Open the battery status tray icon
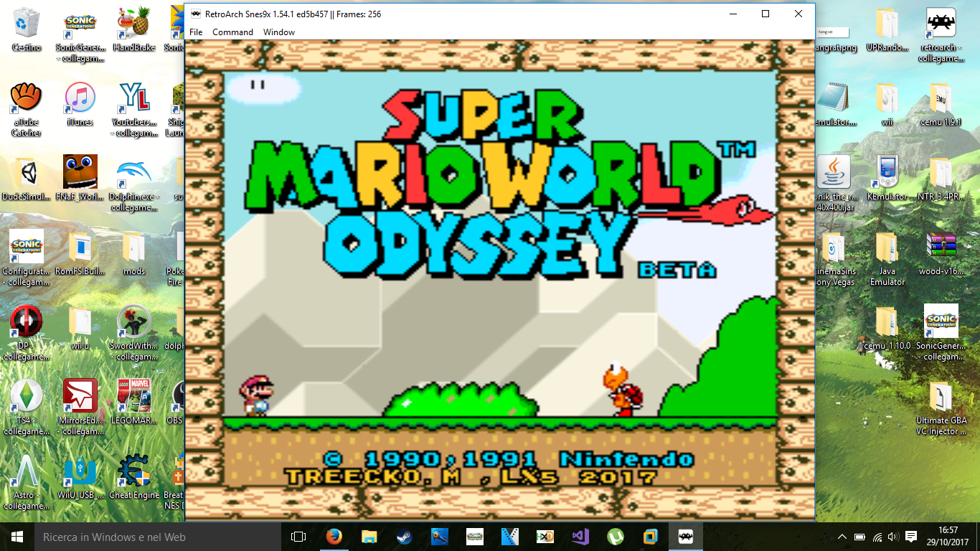Viewport: 980px width, 551px height. click(859, 537)
